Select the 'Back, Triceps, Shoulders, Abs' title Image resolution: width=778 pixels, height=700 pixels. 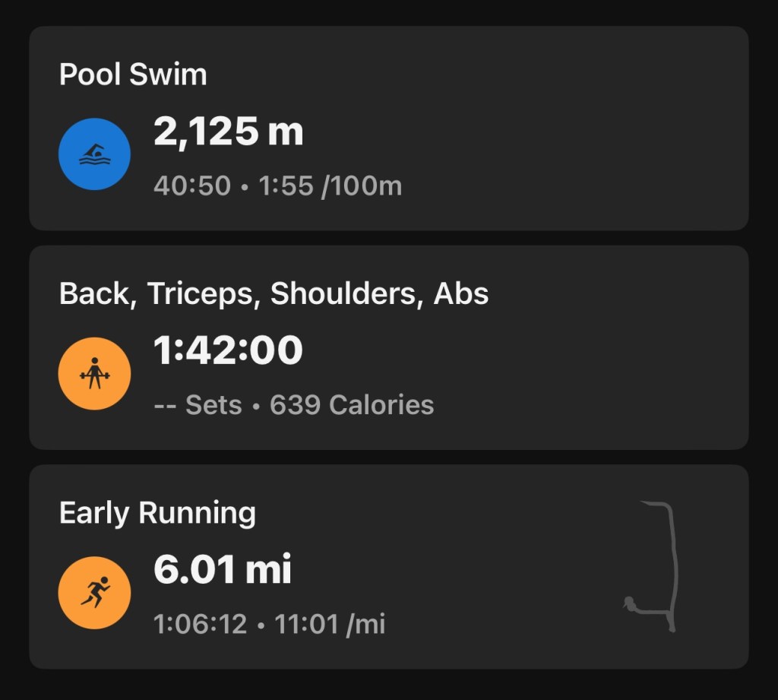(x=274, y=294)
